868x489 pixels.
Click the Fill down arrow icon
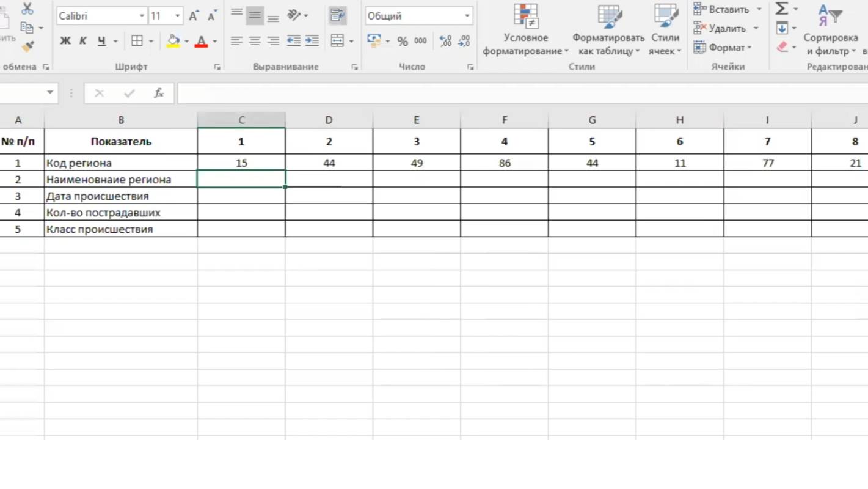tap(782, 28)
